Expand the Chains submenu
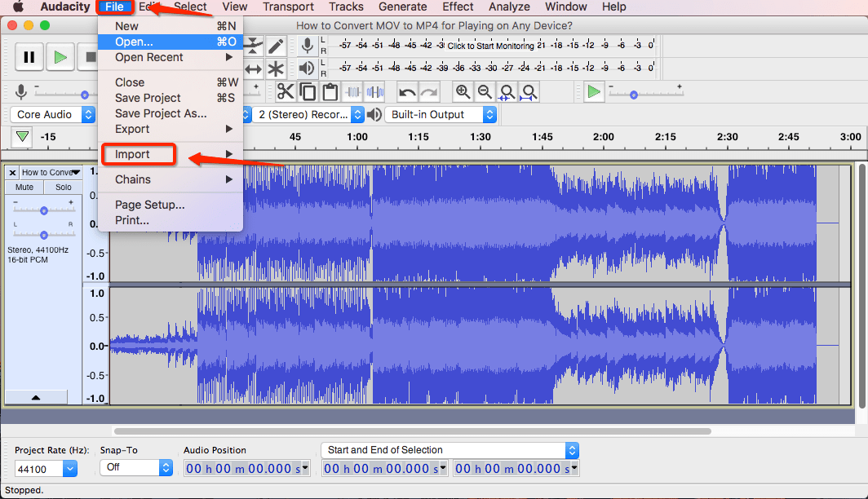Screen dimensions: 868x499 (170, 179)
